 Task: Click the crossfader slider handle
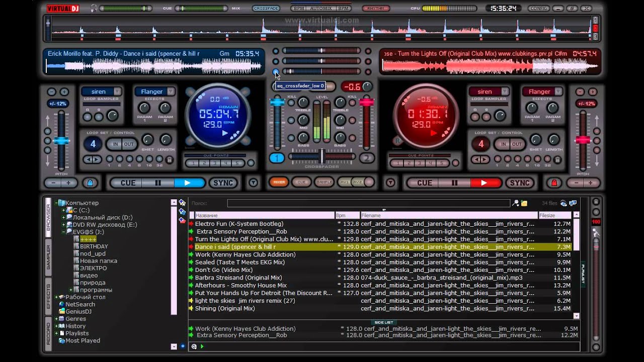tap(321, 156)
